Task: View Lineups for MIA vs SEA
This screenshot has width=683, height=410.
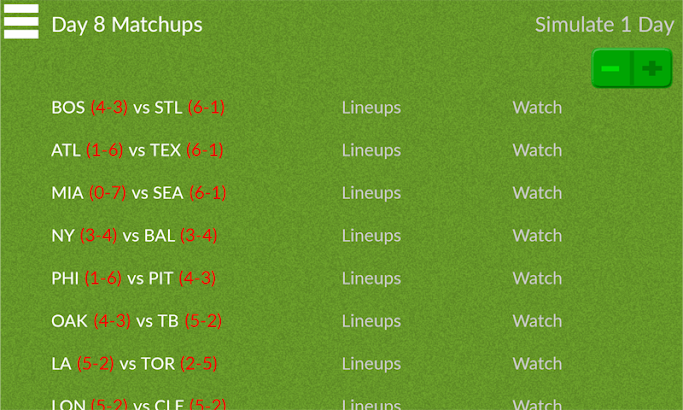Action: [371, 193]
